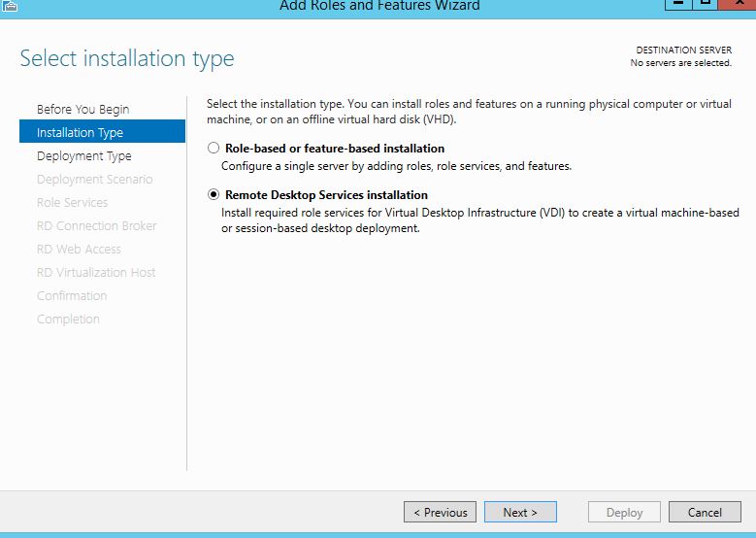Click 'No servers are selected.' text
The height and width of the screenshot is (538, 756).
click(x=680, y=63)
